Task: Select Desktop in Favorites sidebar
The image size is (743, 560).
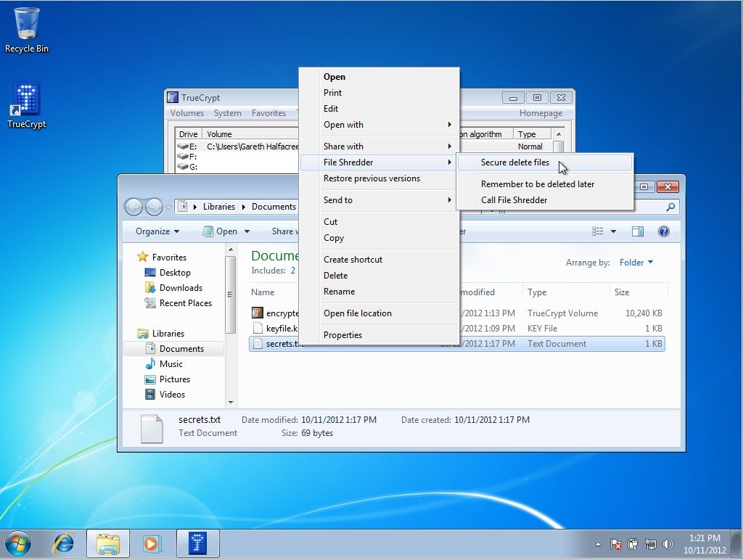Action: click(168, 273)
